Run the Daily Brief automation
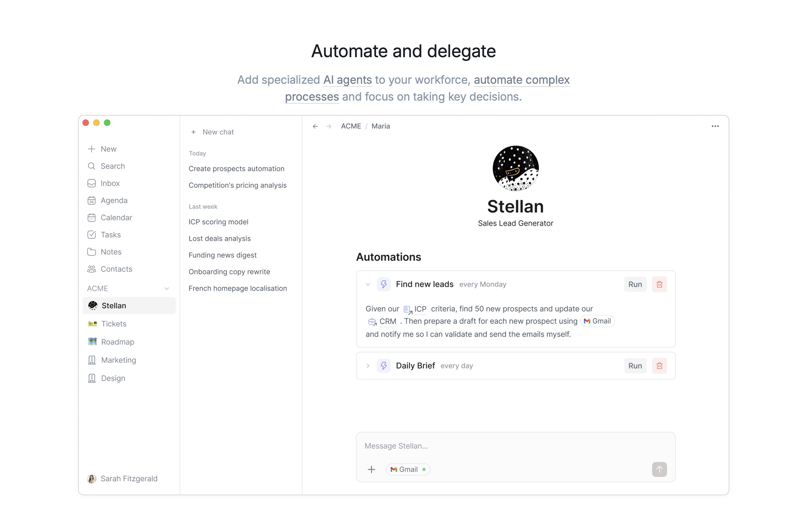 (635, 366)
